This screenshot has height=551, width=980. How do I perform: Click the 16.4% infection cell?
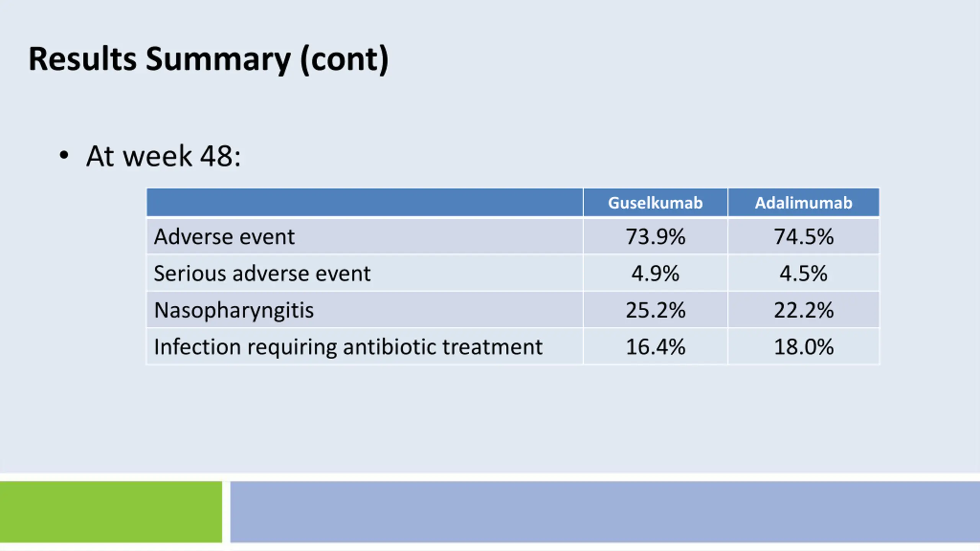pos(655,347)
